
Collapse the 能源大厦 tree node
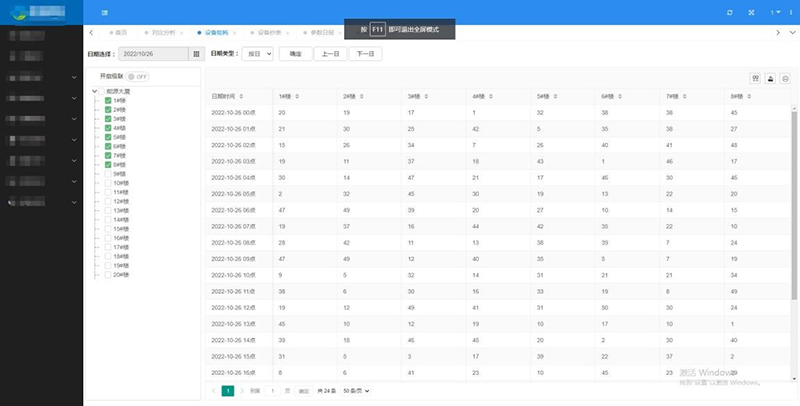click(93, 91)
